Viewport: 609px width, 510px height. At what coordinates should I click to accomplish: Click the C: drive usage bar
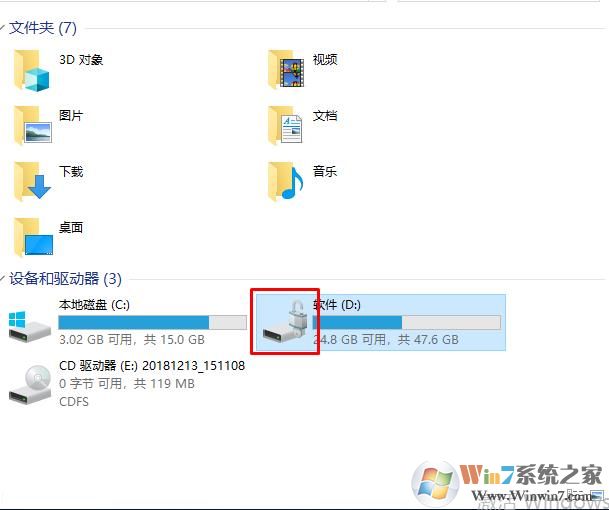pyautogui.click(x=153, y=322)
